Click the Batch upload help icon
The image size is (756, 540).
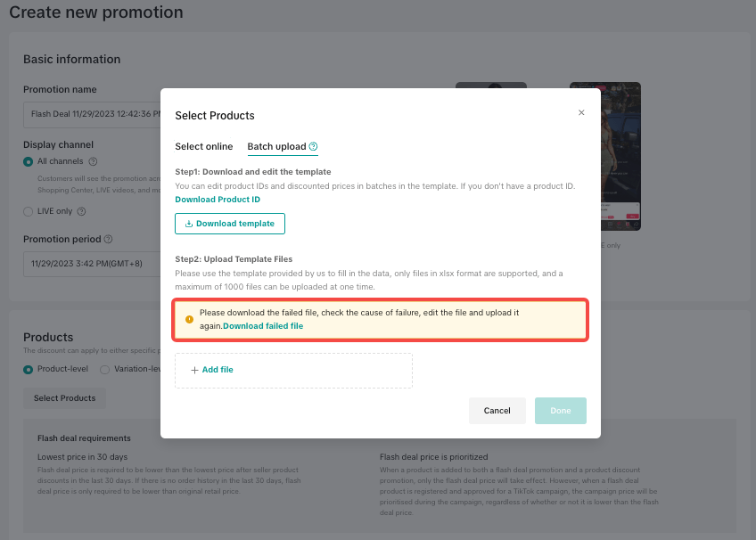tap(314, 147)
